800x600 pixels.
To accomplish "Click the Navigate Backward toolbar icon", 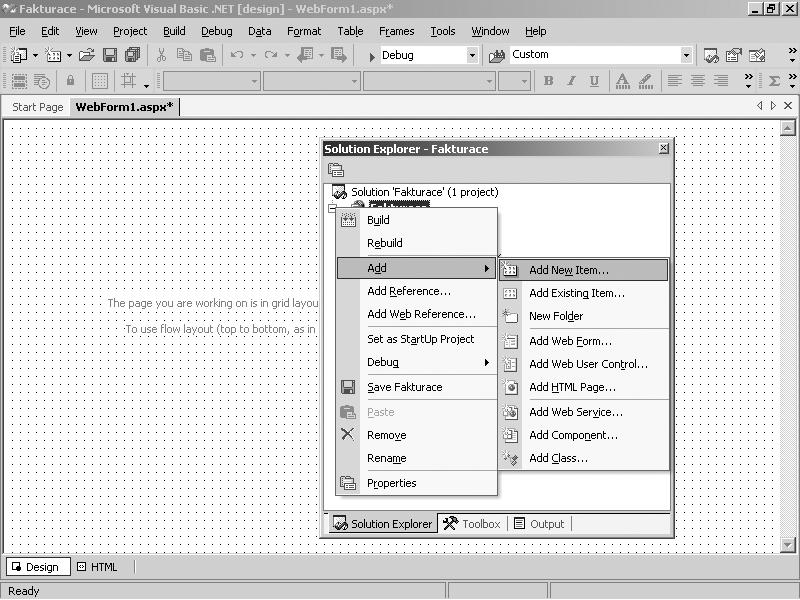I will (306, 55).
